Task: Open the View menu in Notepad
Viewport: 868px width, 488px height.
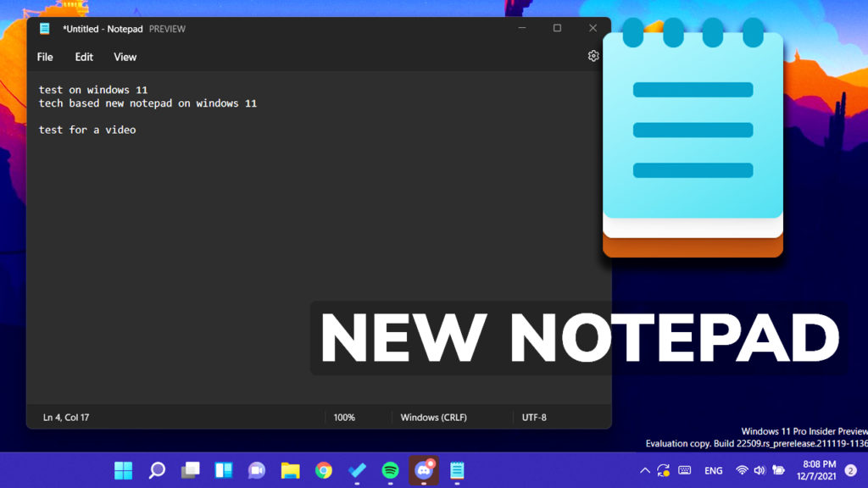Action: [x=125, y=57]
